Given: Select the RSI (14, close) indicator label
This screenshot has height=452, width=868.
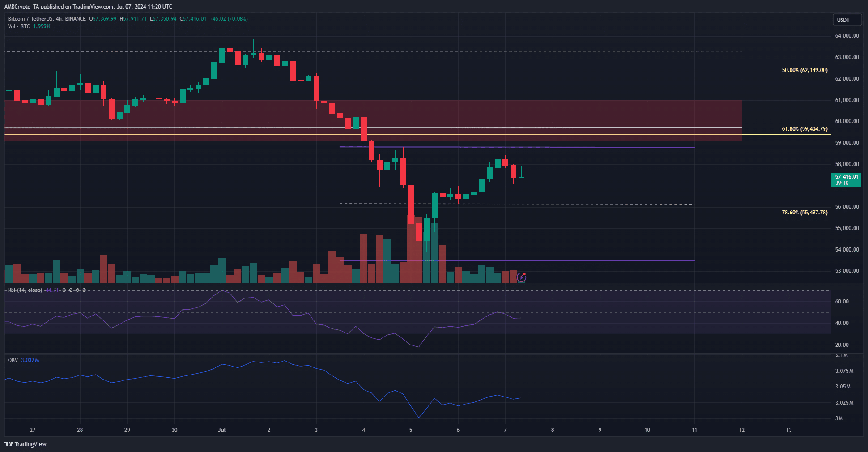Looking at the screenshot, I should pyautogui.click(x=25, y=290).
